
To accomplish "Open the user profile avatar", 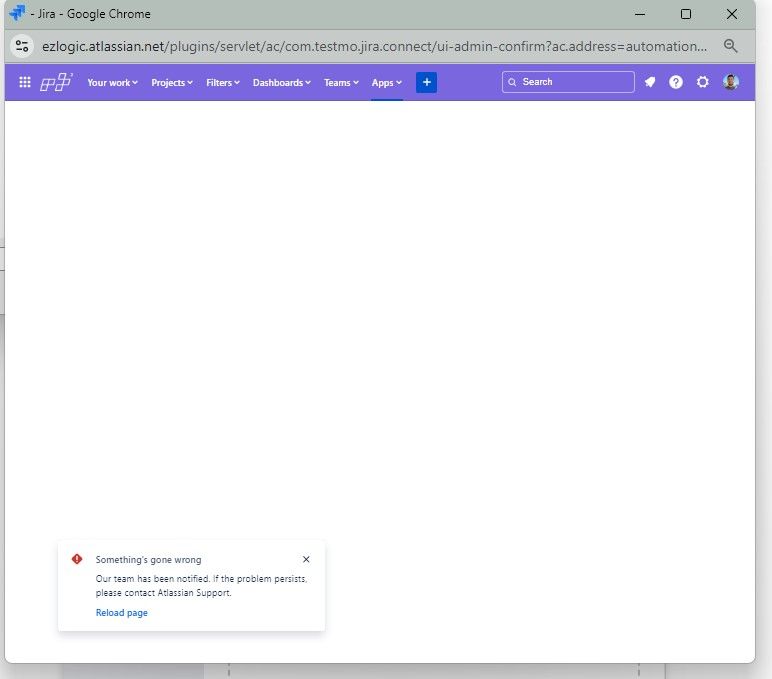I will 731,82.
